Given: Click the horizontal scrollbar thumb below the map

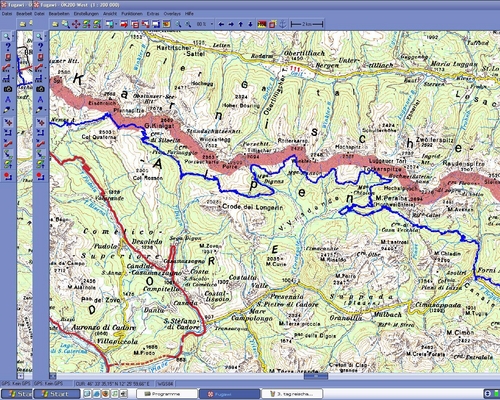Looking at the screenshot, I should click(316, 376).
